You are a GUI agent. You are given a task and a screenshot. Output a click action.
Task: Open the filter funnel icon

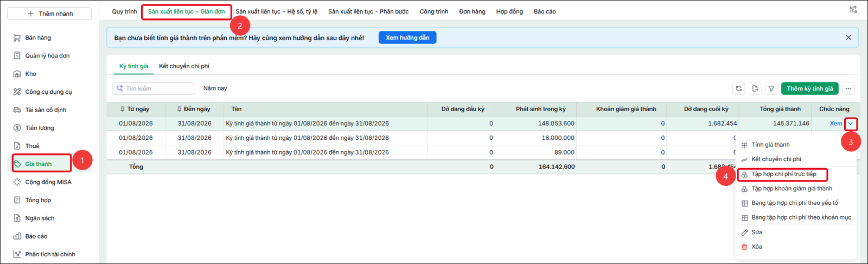click(771, 88)
